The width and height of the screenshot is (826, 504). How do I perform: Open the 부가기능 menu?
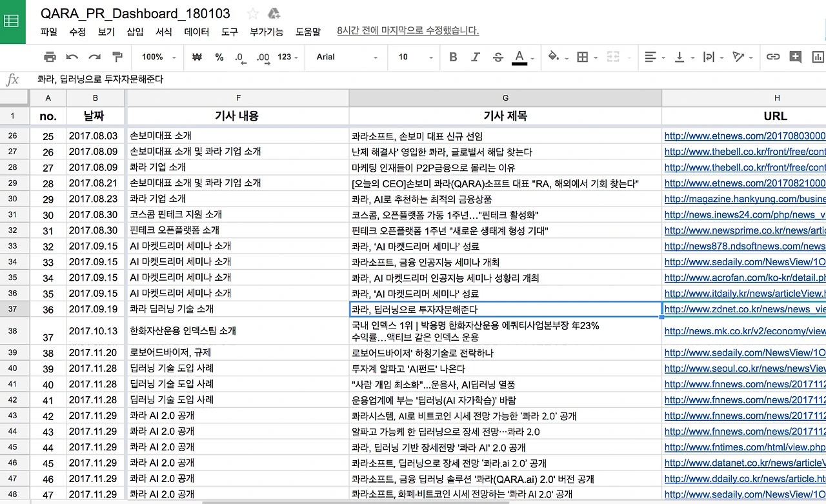point(267,32)
